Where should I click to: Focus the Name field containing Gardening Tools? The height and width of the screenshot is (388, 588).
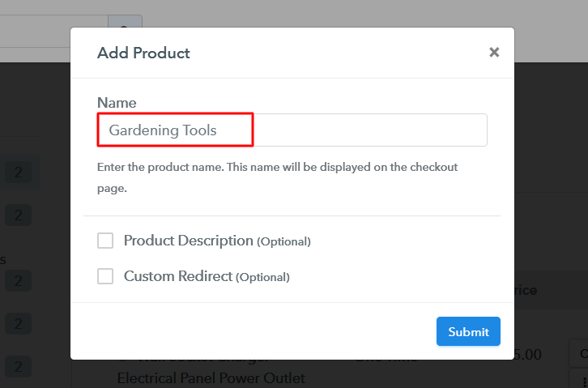pos(292,130)
